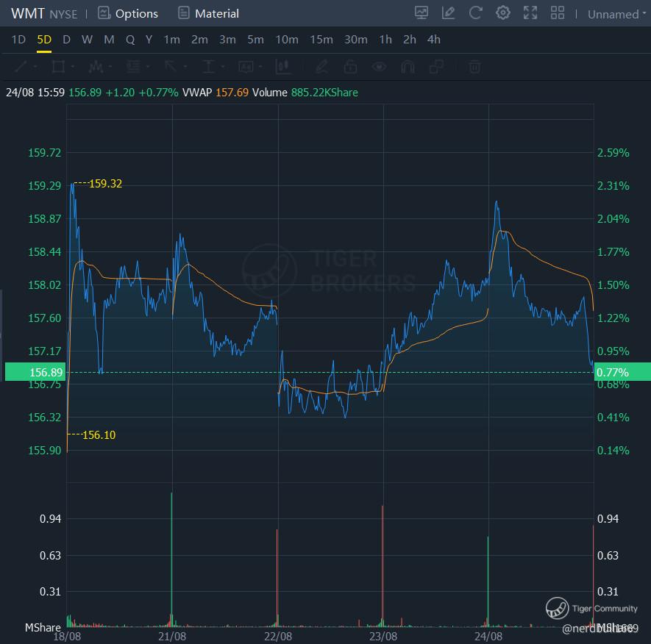651x644 pixels.
Task: Select the 10m interval
Action: [286, 40]
